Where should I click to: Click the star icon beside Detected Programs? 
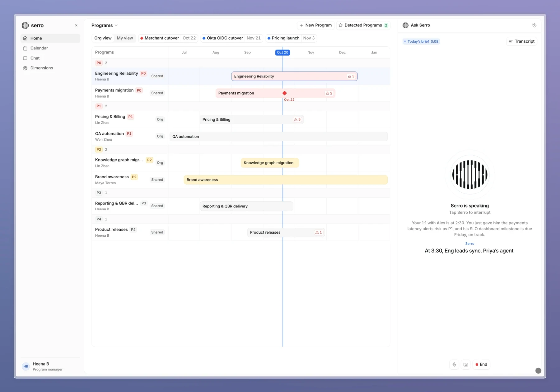341,26
